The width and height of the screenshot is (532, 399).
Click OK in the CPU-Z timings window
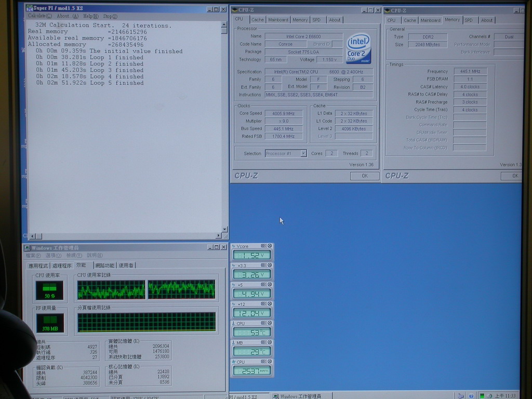(511, 176)
